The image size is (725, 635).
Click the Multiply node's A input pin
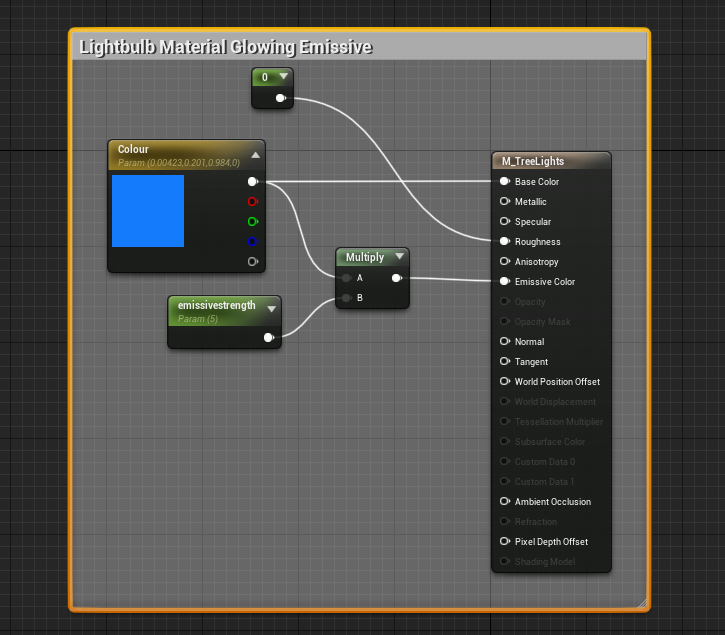point(346,278)
